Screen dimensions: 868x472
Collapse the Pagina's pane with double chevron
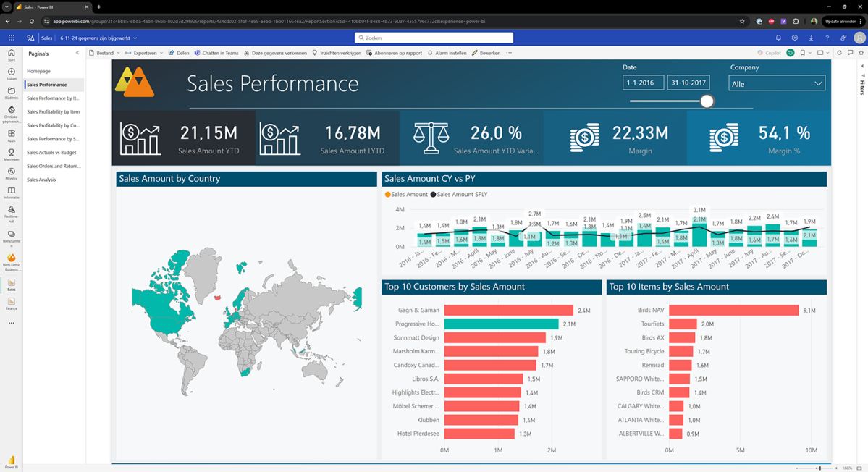(77, 53)
